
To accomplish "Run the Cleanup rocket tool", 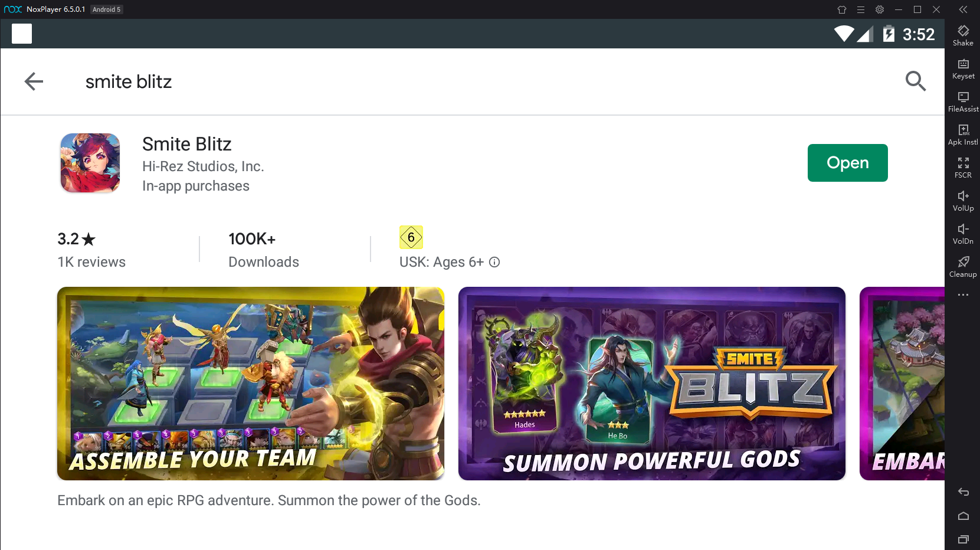I will pyautogui.click(x=963, y=267).
